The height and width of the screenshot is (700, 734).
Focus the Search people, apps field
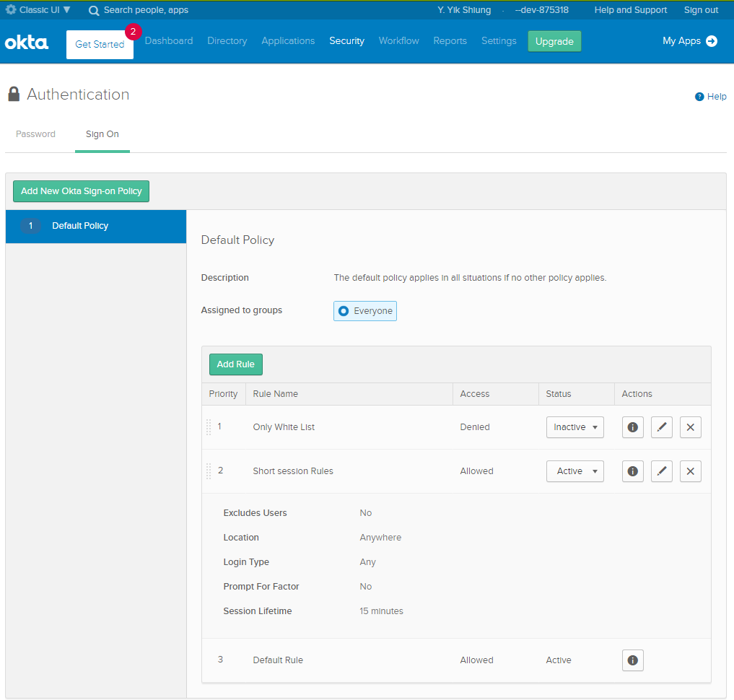pyautogui.click(x=146, y=10)
